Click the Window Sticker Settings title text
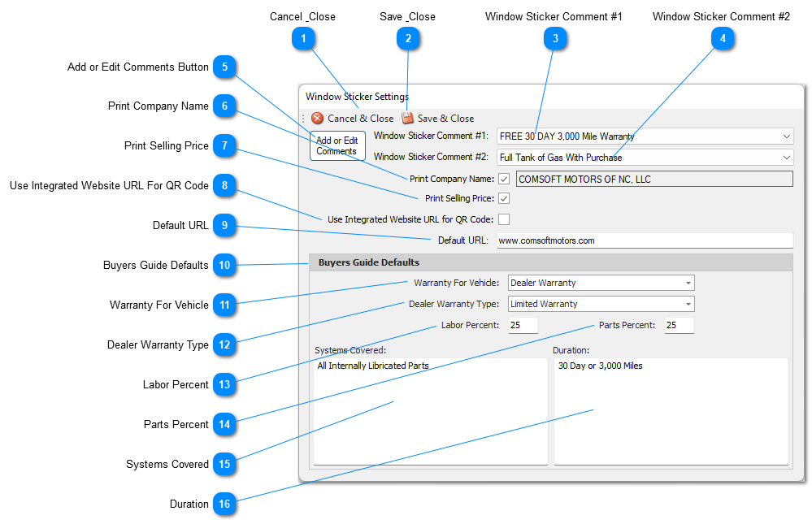812x524 pixels. tap(357, 97)
